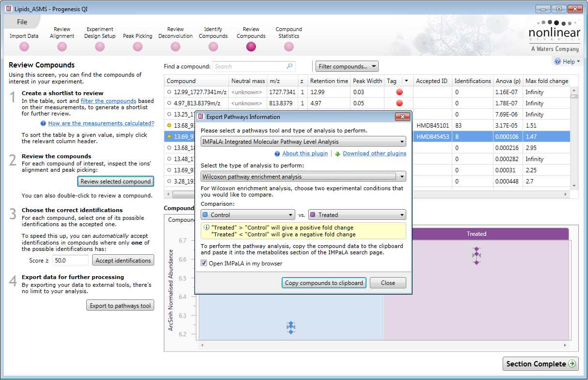Sort by Neutral mass column header
This screenshot has width=588, height=380.
tap(248, 81)
